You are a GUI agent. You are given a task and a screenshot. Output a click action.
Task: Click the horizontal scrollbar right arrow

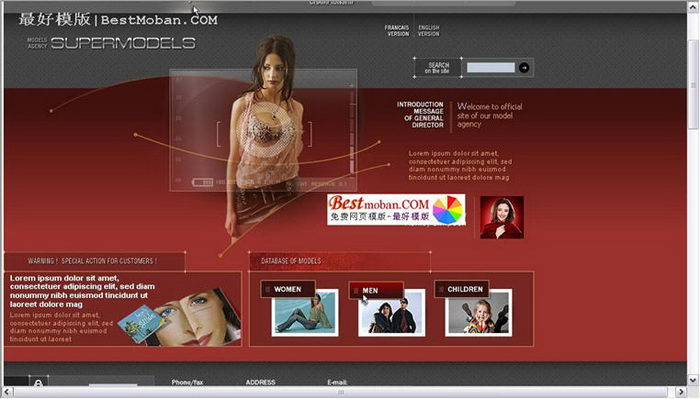click(681, 392)
